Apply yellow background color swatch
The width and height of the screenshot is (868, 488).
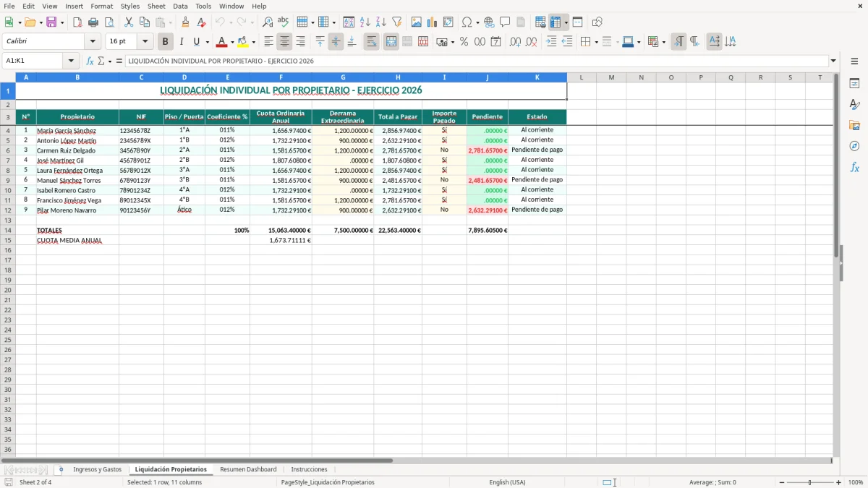[x=243, y=42]
